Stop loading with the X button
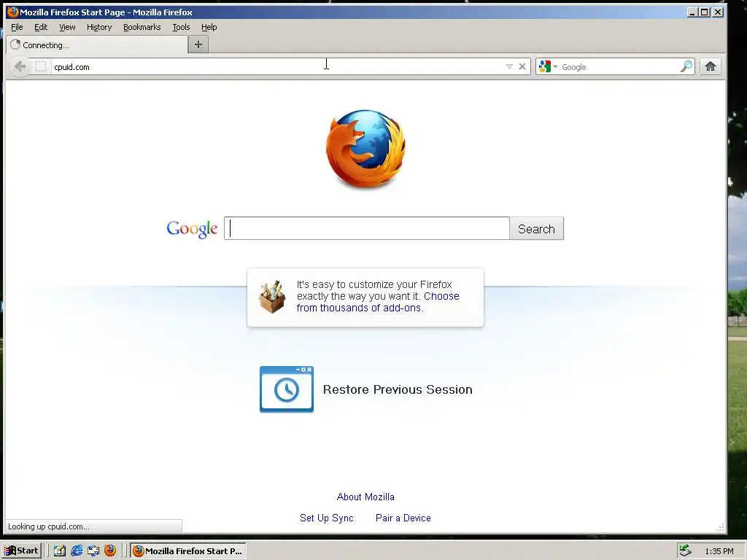This screenshot has height=560, width=747. pyautogui.click(x=522, y=66)
